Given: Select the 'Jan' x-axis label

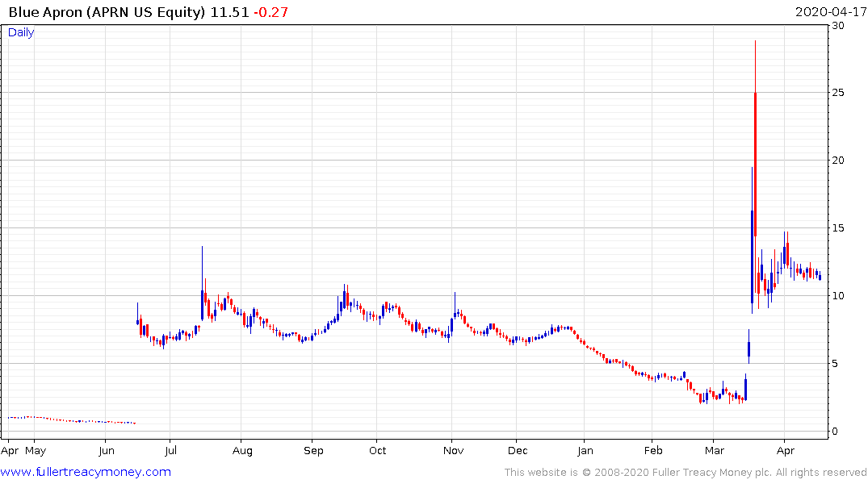Looking at the screenshot, I should coord(585,450).
